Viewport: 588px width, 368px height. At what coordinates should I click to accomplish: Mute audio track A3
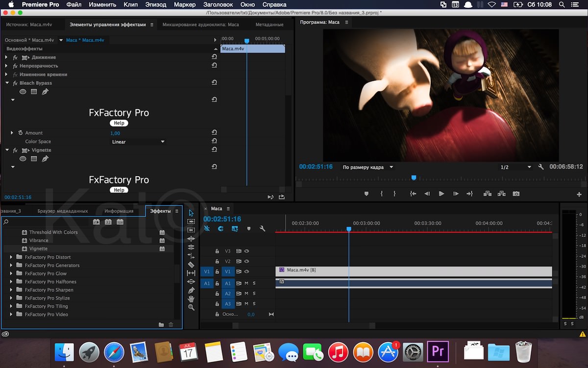coord(246,304)
